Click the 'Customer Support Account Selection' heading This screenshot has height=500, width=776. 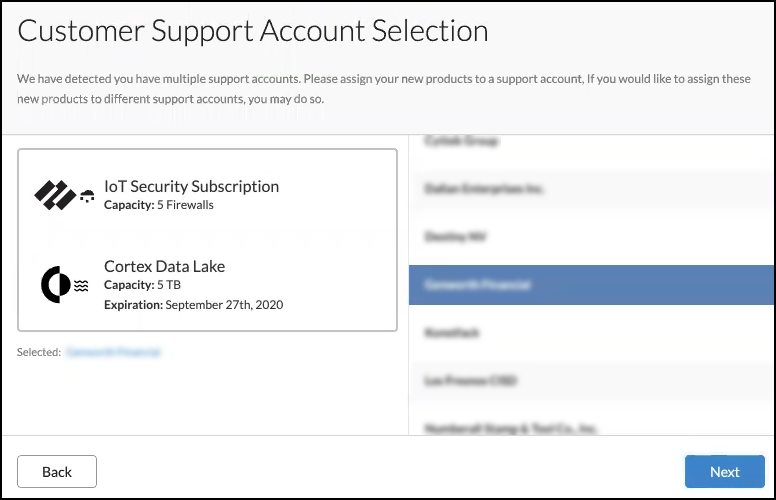(253, 31)
